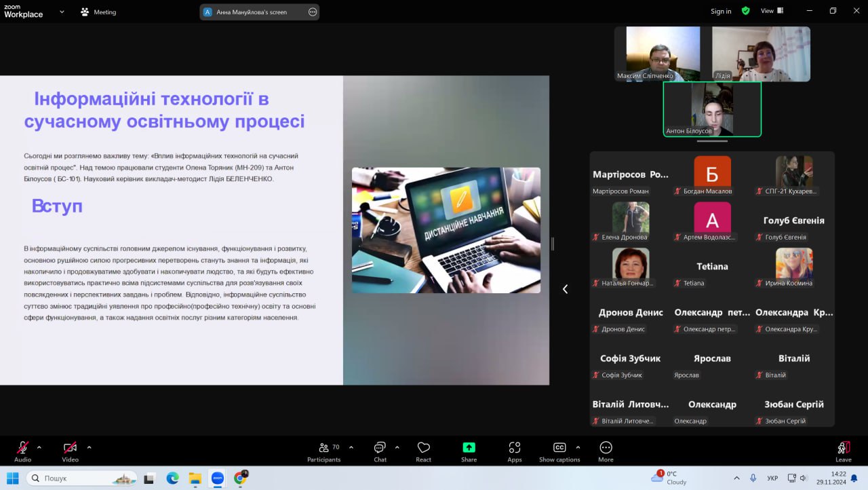
Task: Select Максим Сліпченко video thumbnail
Action: pyautogui.click(x=663, y=54)
